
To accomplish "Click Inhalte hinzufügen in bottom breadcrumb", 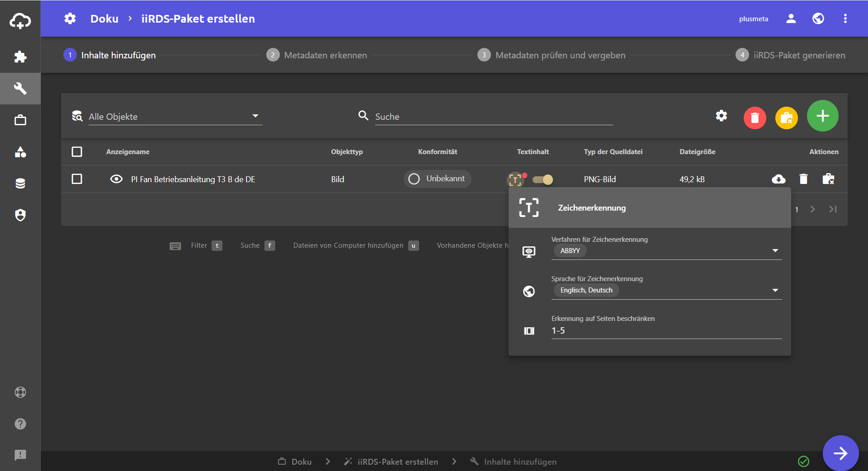I will coord(513,462).
